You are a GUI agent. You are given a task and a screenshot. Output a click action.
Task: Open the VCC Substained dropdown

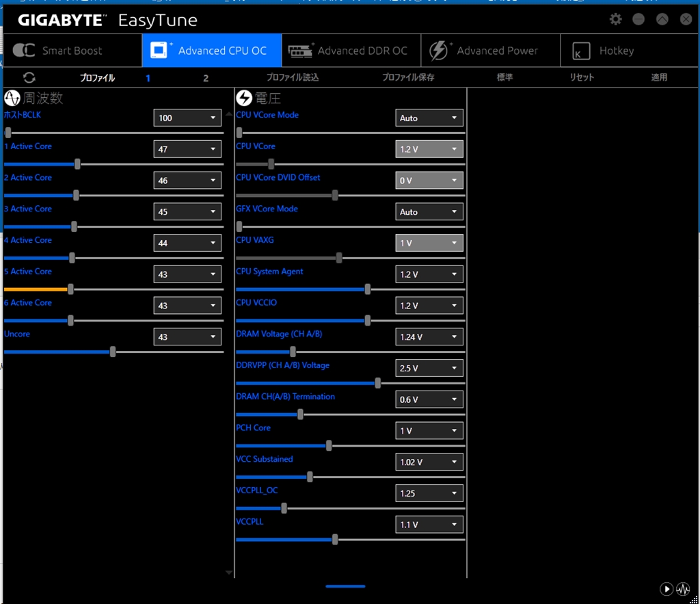tap(429, 462)
